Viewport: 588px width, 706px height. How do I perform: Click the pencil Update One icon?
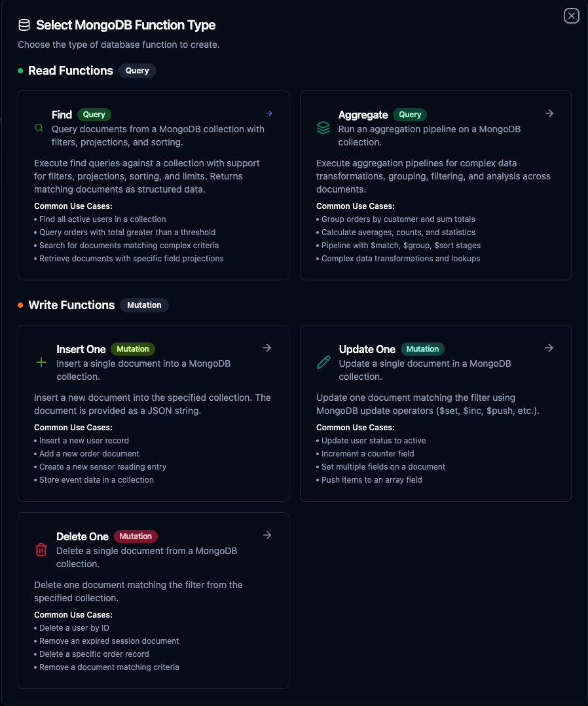(323, 362)
